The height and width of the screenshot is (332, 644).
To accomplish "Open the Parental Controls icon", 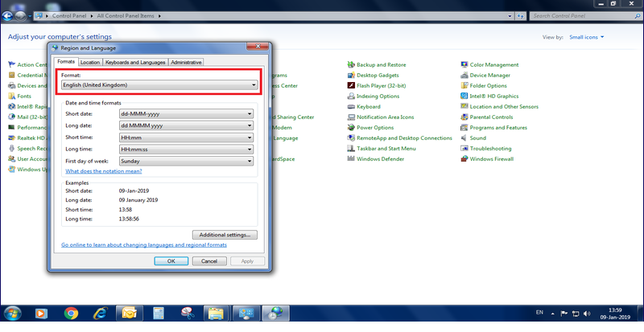I will point(464,117).
